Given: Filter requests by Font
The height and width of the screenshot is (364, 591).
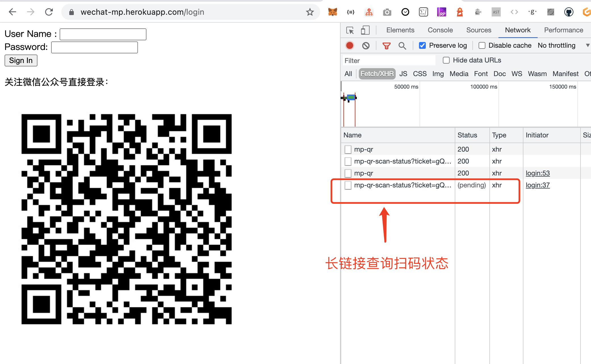Looking at the screenshot, I should pyautogui.click(x=481, y=74).
